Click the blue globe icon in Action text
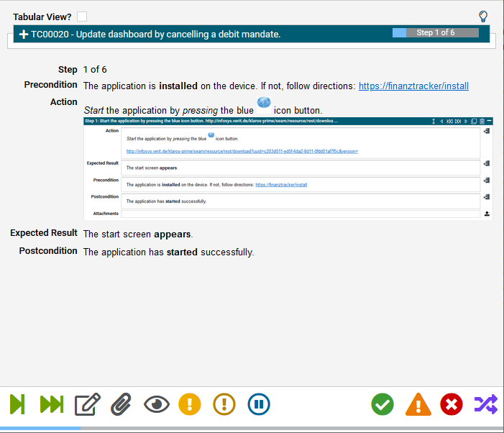Viewport: 504px width, 433px height. tap(264, 103)
